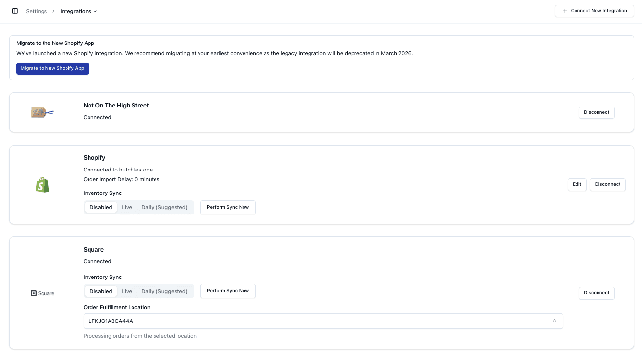The height and width of the screenshot is (364, 642).
Task: Perform Square sync now
Action: pos(228,291)
